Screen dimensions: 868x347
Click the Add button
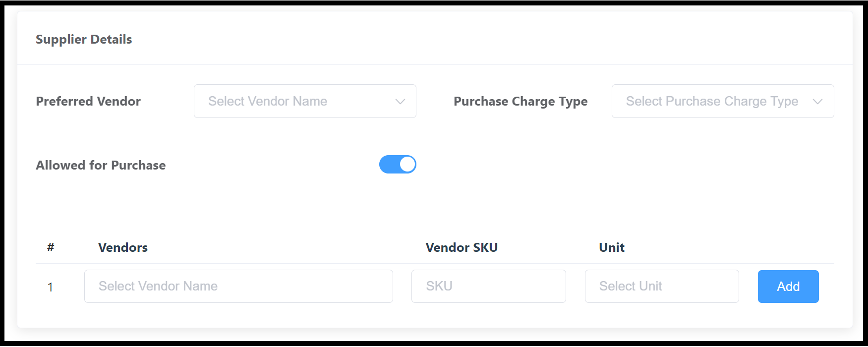click(x=788, y=286)
